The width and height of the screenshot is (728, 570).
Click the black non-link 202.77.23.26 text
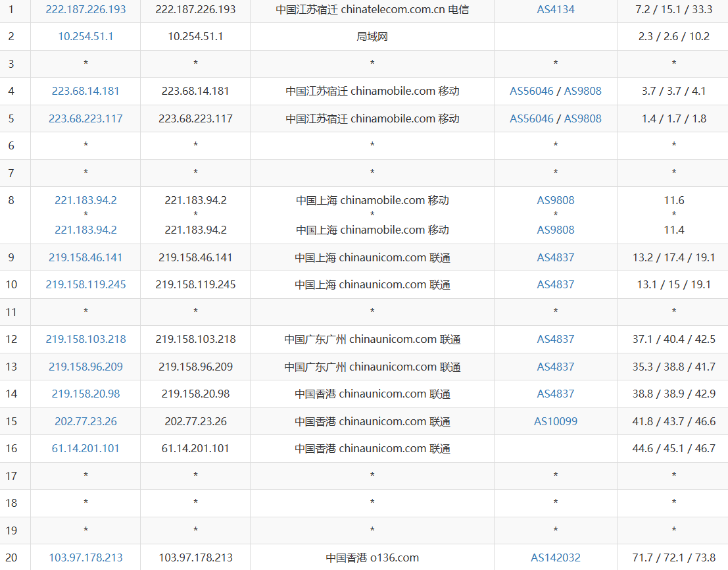[195, 421]
